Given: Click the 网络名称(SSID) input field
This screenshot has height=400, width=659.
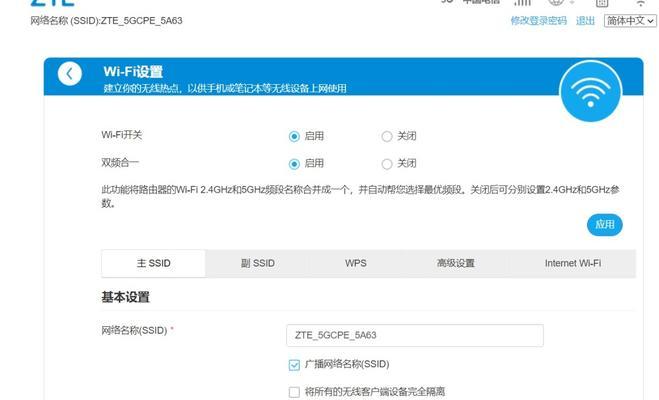Looking at the screenshot, I should point(415,335).
